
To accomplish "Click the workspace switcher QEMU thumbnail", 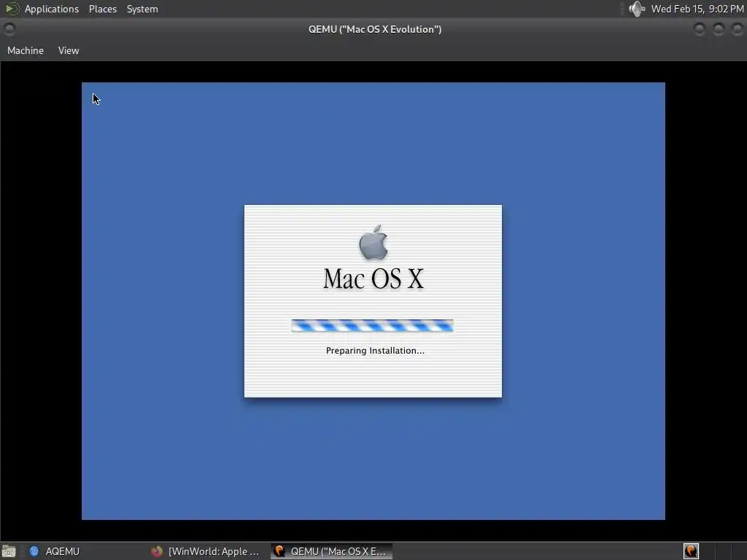I will (691, 551).
